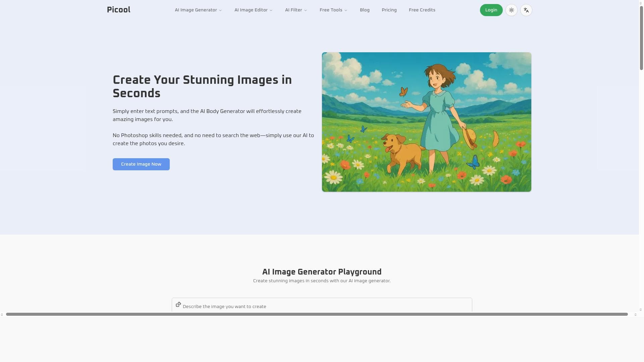Click the horizontal scrollbar right arrow
This screenshot has width=644, height=362.
coord(635,314)
